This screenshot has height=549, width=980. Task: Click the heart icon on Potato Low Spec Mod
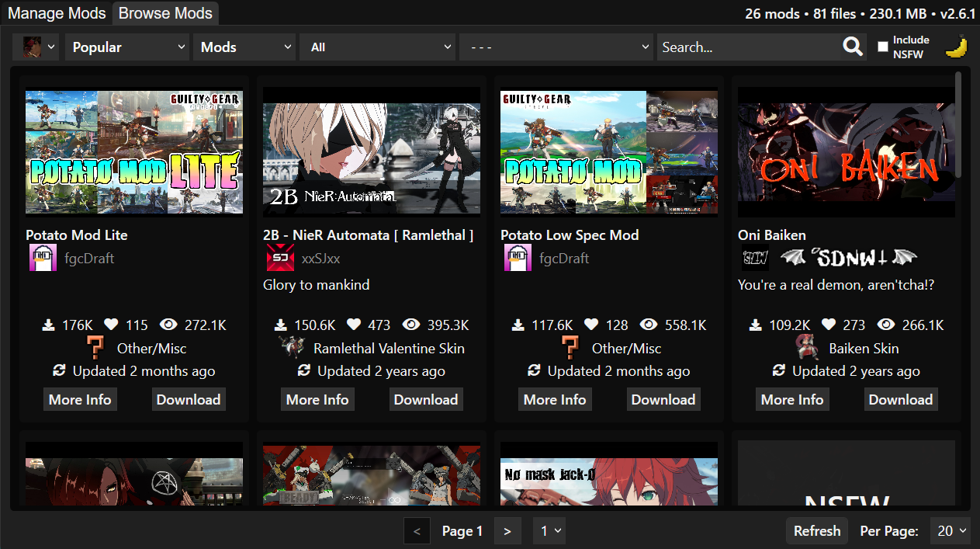tap(591, 325)
